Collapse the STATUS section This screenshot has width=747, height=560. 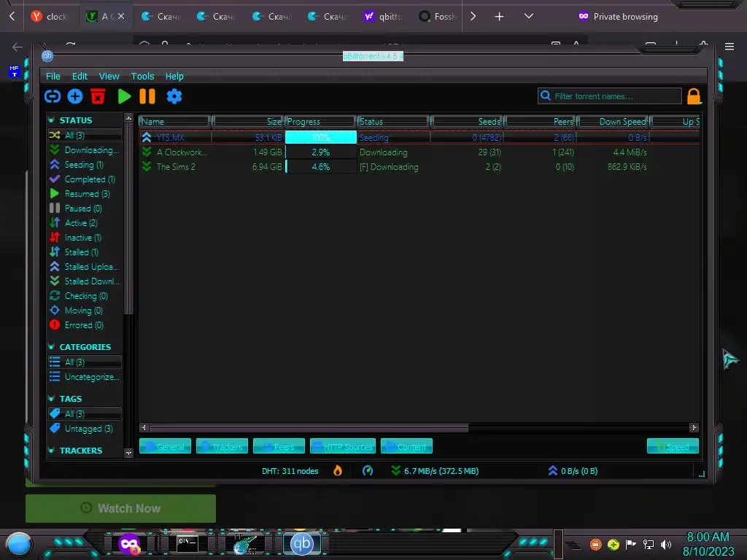tap(52, 120)
